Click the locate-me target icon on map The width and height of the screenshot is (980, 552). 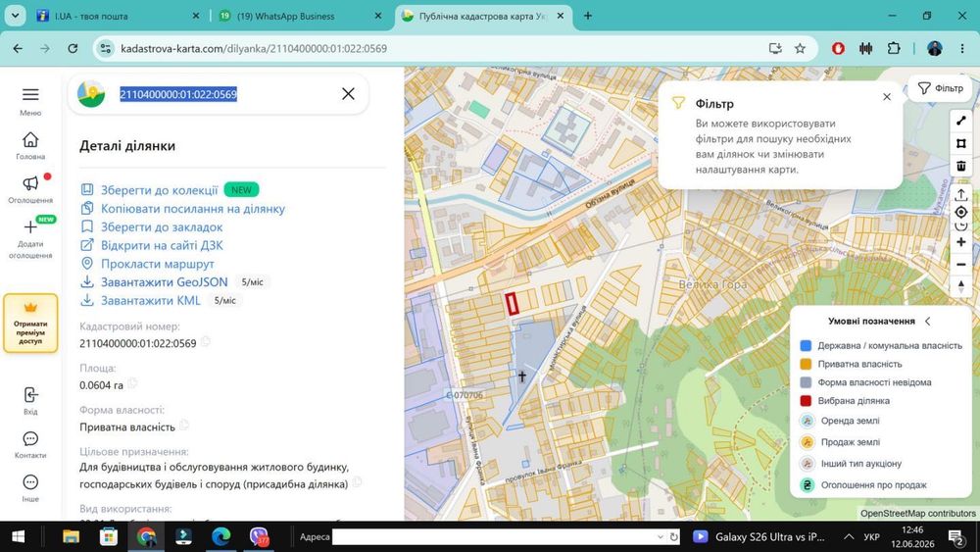(961, 213)
